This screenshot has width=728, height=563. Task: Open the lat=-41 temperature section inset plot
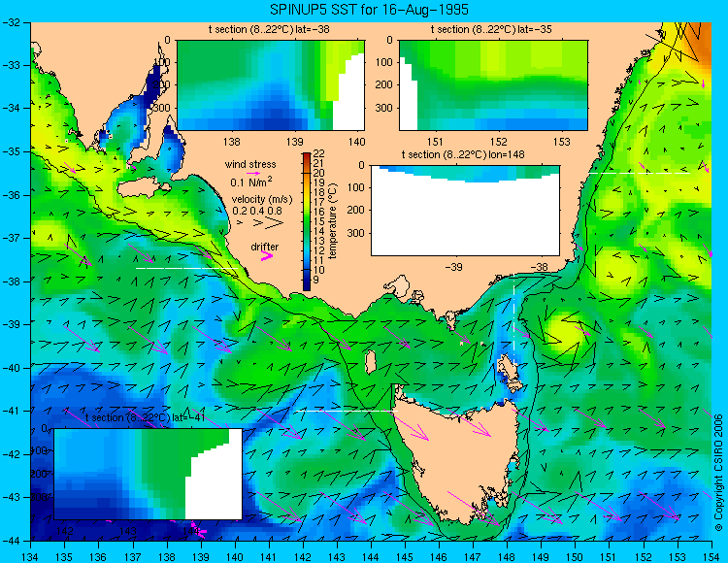pos(149,474)
